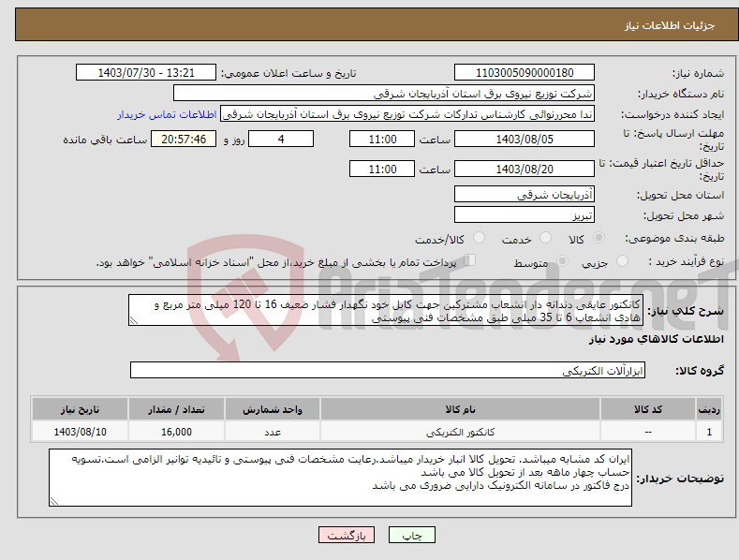Click the عدد unit cell
Screen dimensions: 739x560
coord(273,432)
